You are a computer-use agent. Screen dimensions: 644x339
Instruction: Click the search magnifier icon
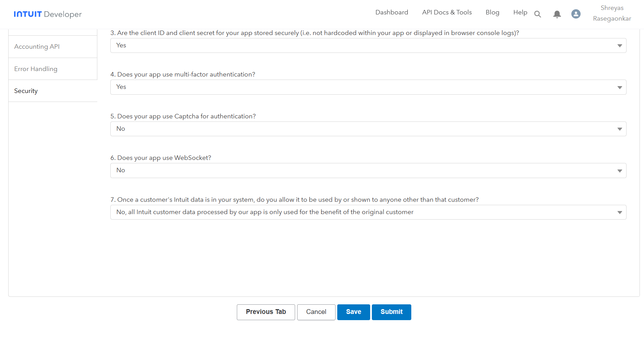(x=537, y=14)
